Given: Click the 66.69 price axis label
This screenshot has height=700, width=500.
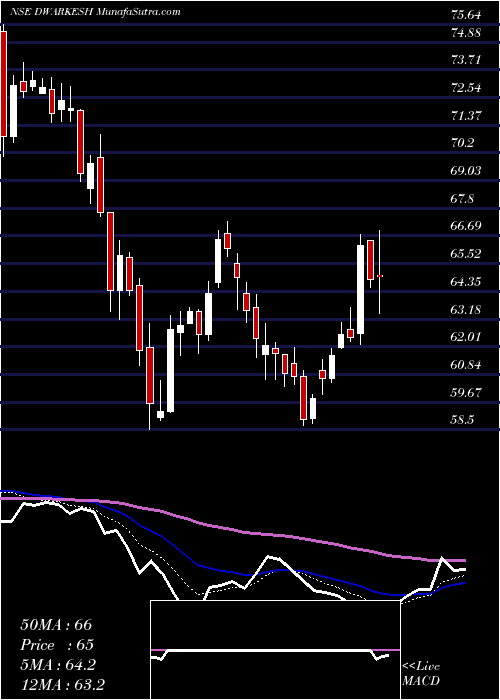Looking at the screenshot, I should tap(466, 226).
